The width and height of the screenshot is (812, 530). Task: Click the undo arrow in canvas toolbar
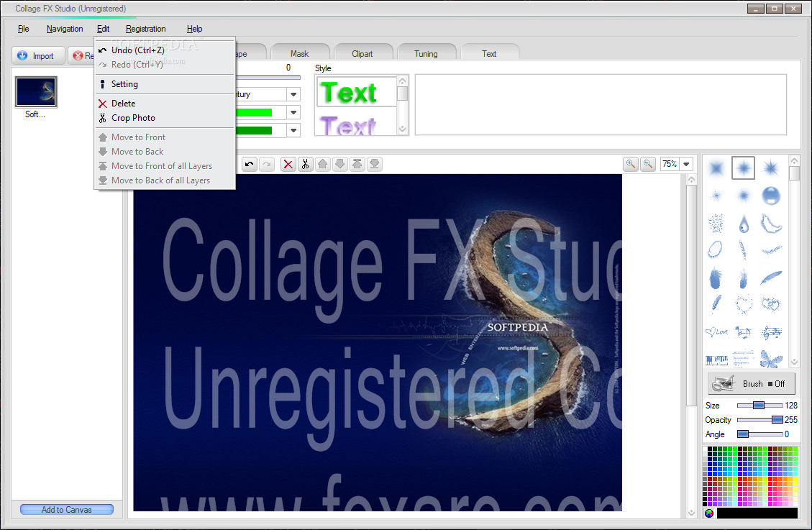pos(250,165)
